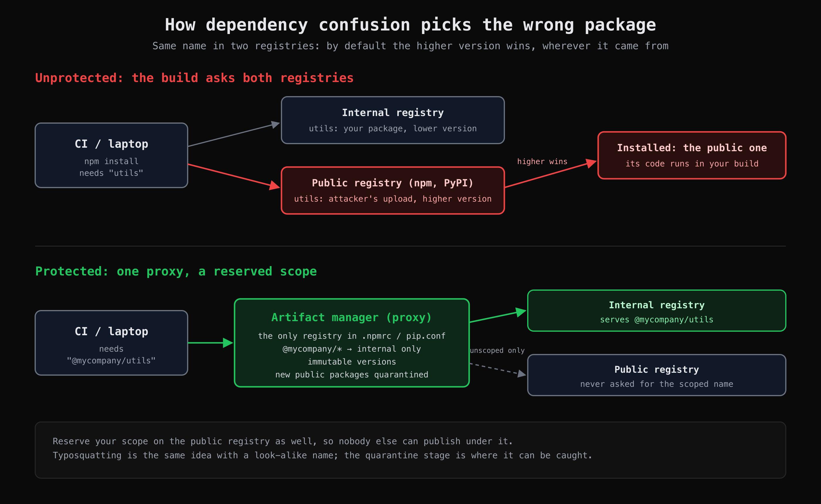Click 'utils: your package, lower version'
This screenshot has height=504, width=821.
click(x=393, y=128)
